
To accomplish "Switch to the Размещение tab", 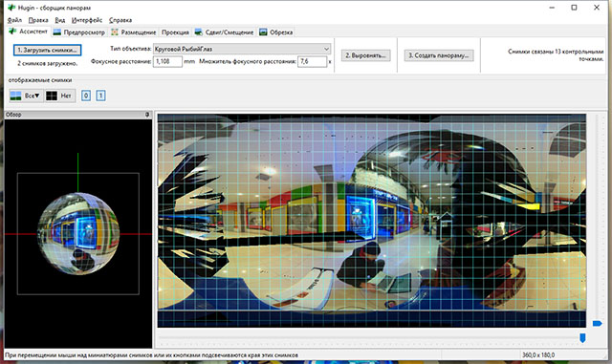I will [x=134, y=32].
